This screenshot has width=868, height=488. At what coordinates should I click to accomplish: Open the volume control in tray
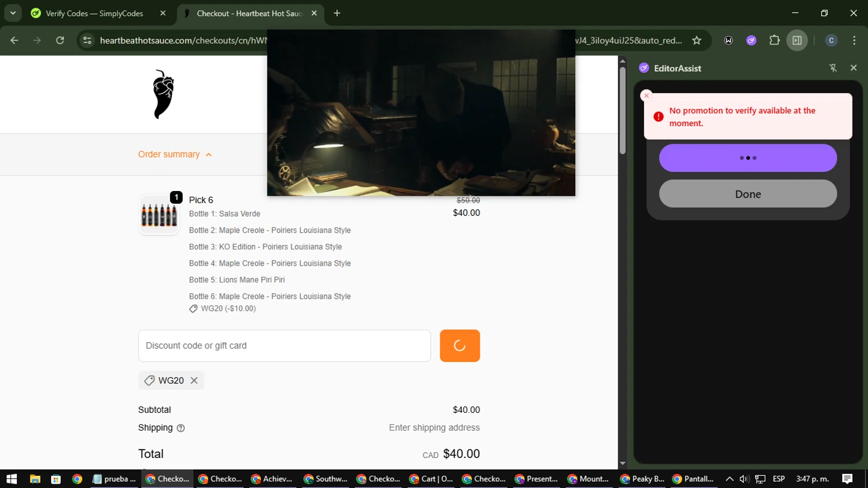(x=744, y=479)
